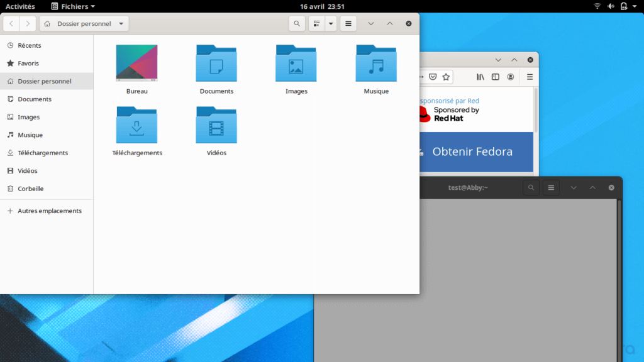Close the Files window
The width and height of the screenshot is (644, 362).
click(409, 24)
